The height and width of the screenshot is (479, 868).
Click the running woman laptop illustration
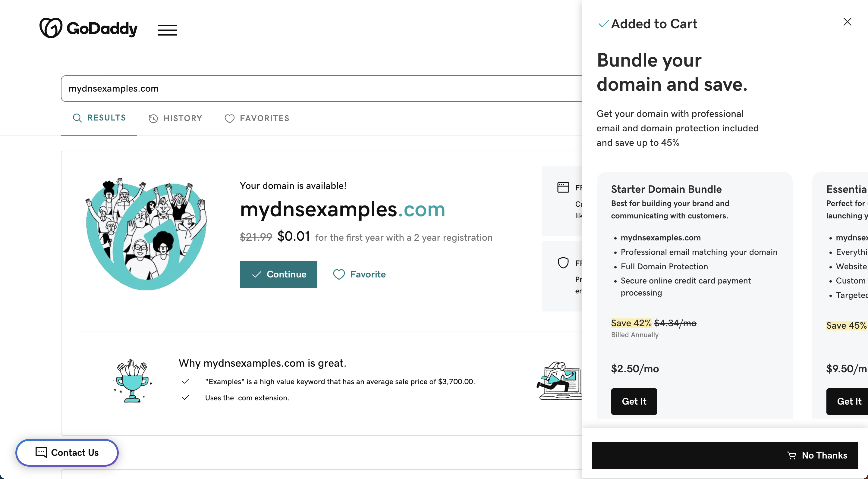pyautogui.click(x=559, y=381)
